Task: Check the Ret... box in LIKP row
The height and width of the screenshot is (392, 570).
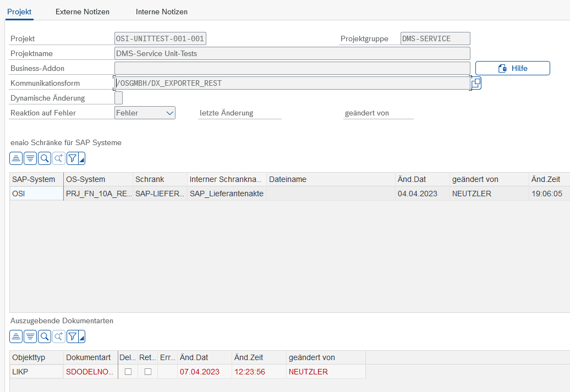Action: tap(147, 372)
